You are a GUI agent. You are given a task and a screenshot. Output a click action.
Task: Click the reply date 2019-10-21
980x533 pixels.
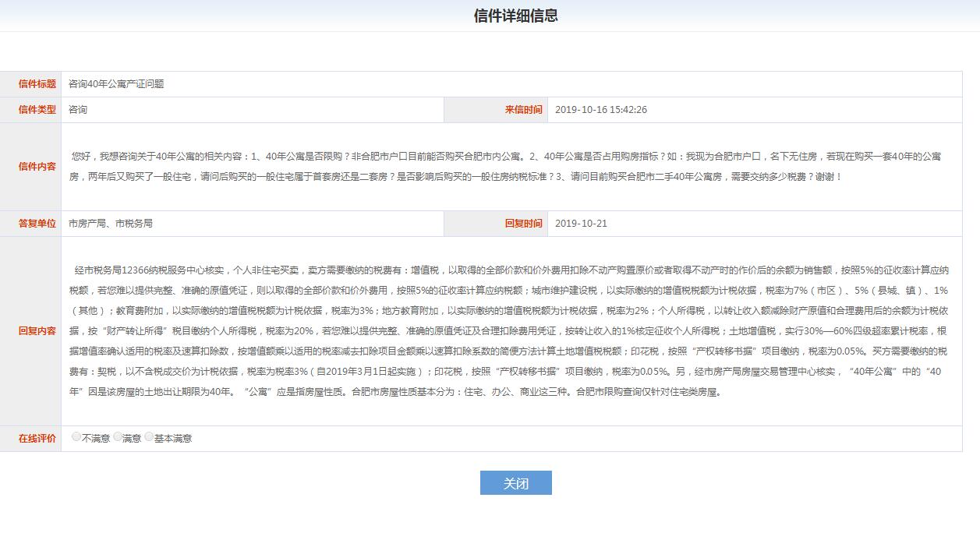581,224
